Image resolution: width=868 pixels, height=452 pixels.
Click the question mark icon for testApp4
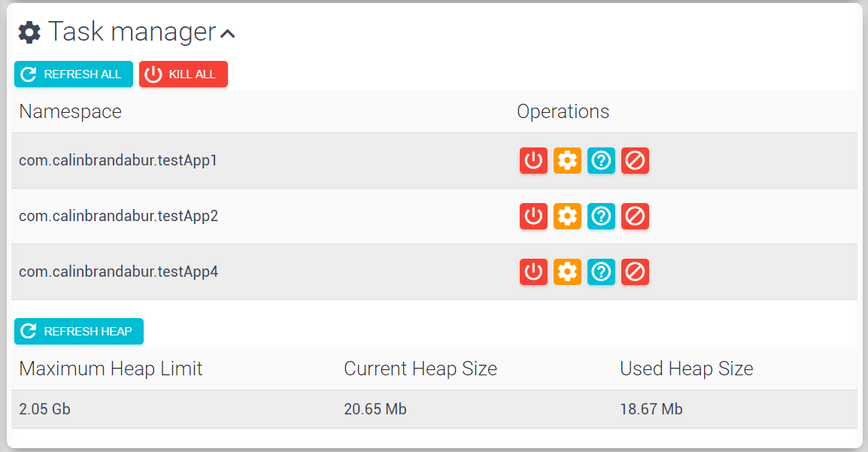click(x=601, y=272)
